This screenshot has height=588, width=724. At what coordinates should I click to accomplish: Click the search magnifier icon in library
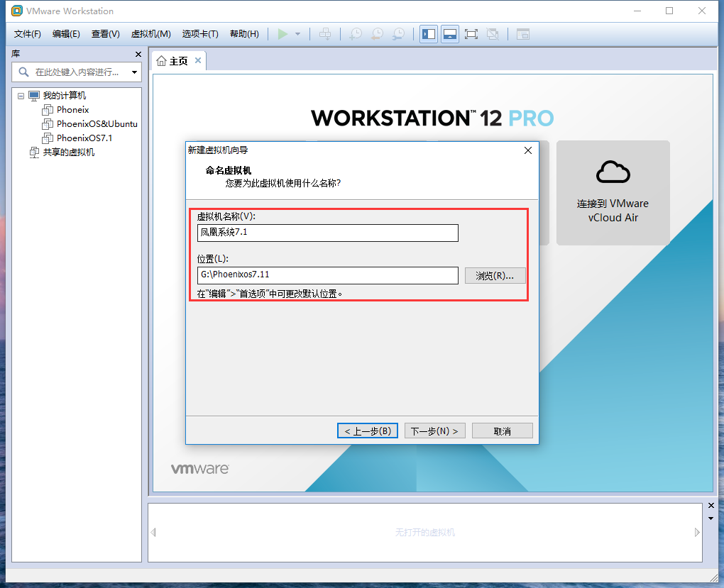[23, 72]
